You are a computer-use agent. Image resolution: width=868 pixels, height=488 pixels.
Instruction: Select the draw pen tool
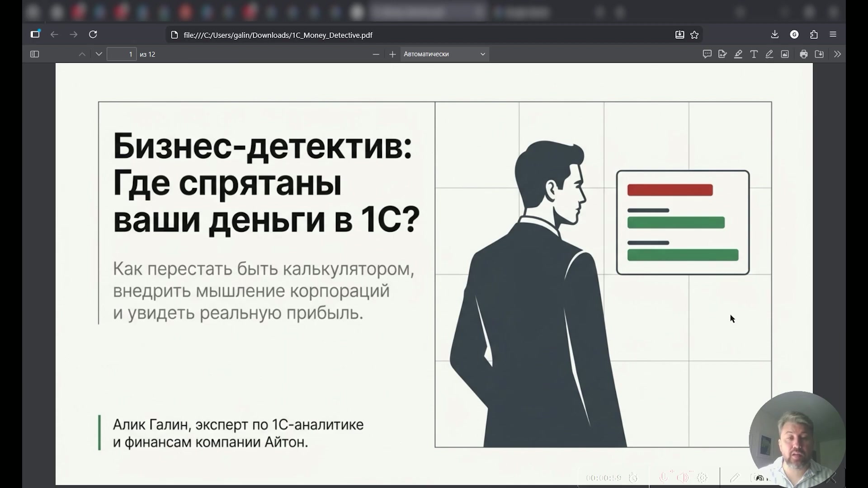click(769, 54)
